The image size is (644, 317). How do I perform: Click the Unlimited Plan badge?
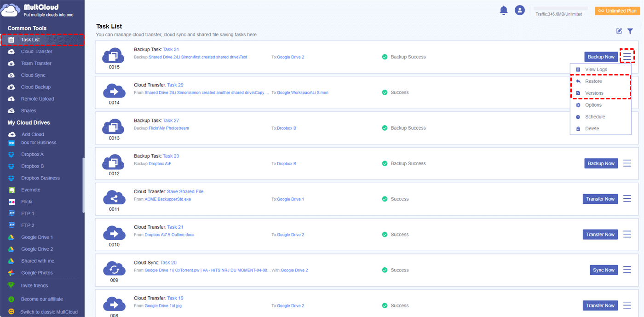[x=617, y=11]
